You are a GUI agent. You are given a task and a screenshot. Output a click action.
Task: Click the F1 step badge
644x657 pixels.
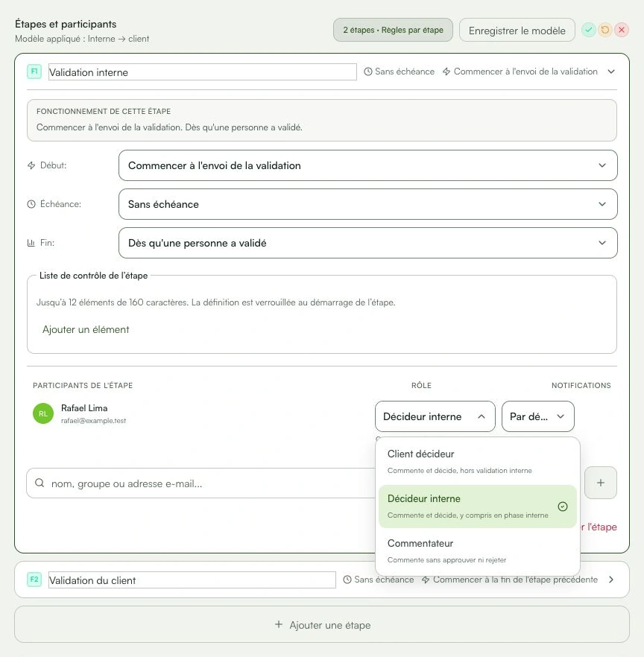(x=34, y=72)
